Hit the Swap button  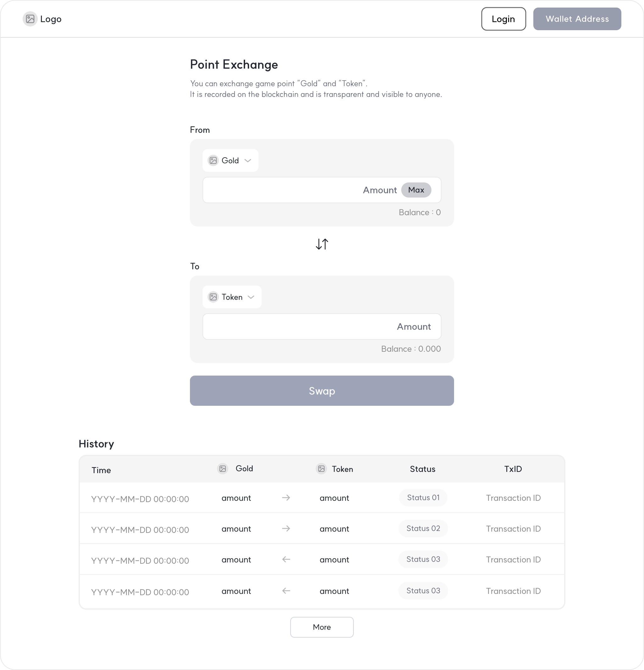[x=322, y=391]
